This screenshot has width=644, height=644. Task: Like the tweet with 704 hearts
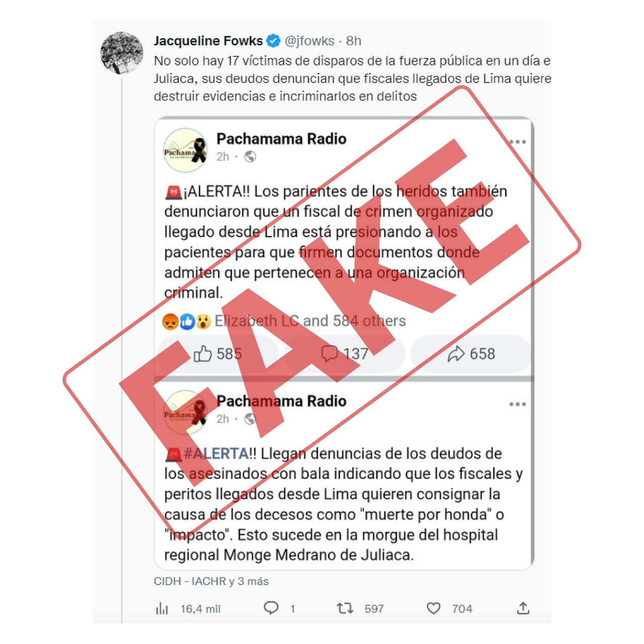point(434,609)
